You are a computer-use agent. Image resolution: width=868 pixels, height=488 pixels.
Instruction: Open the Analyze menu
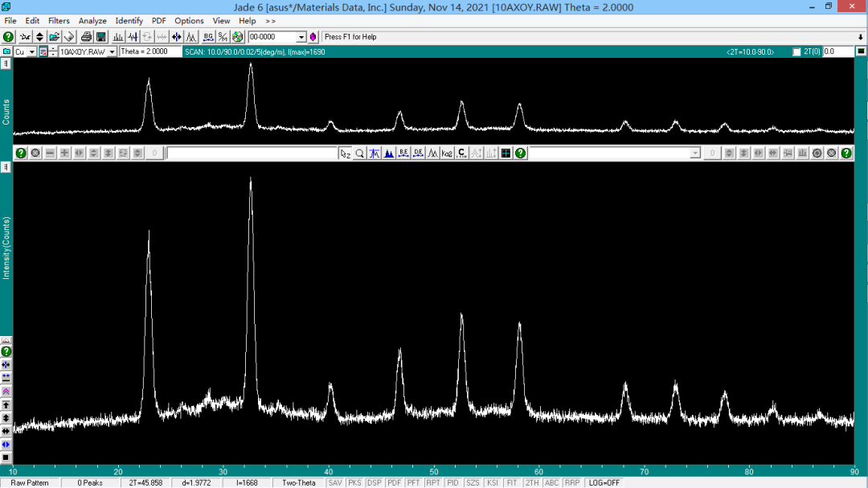tap(92, 21)
